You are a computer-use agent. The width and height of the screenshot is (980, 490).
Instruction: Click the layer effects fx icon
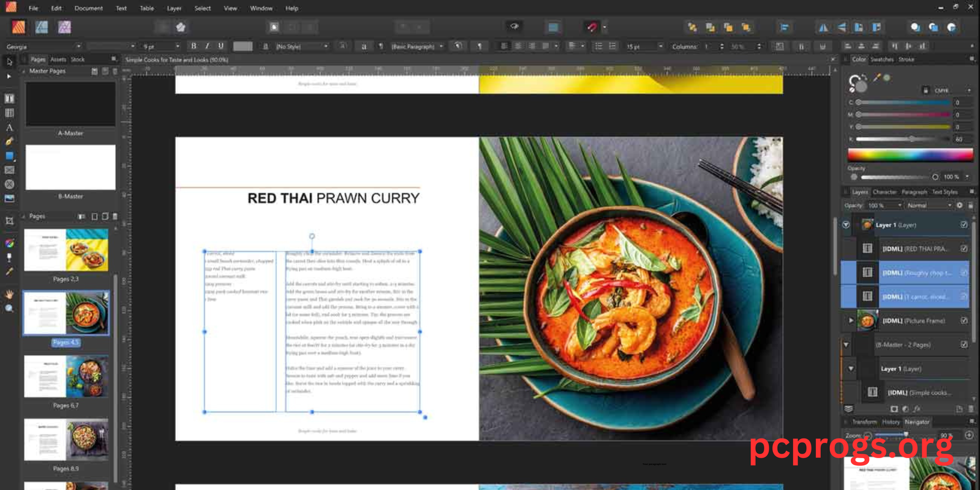tap(917, 409)
